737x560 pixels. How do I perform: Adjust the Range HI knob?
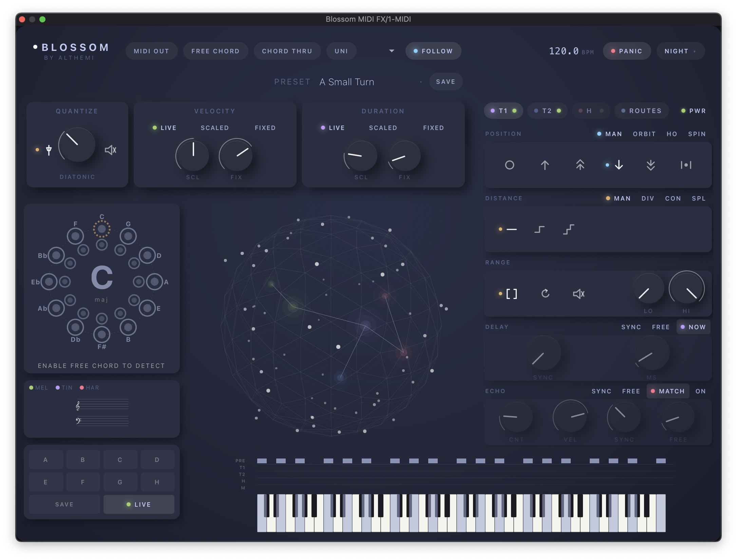point(686,288)
